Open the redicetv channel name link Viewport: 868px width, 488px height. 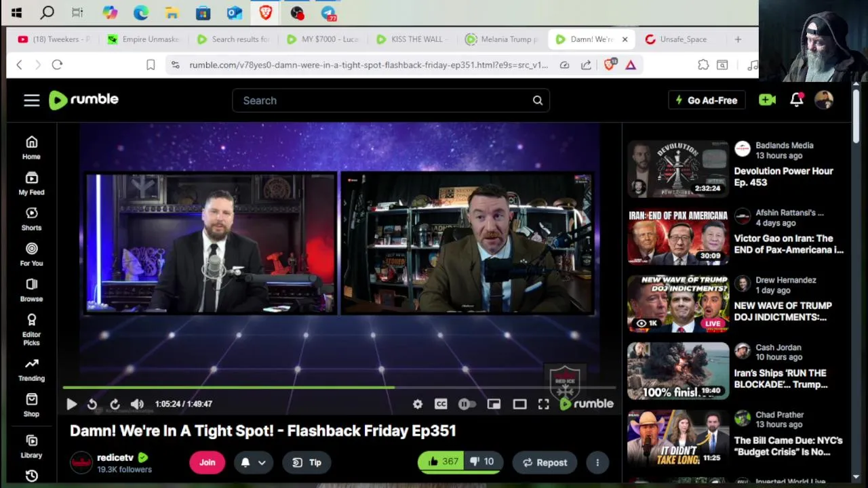[115, 457]
